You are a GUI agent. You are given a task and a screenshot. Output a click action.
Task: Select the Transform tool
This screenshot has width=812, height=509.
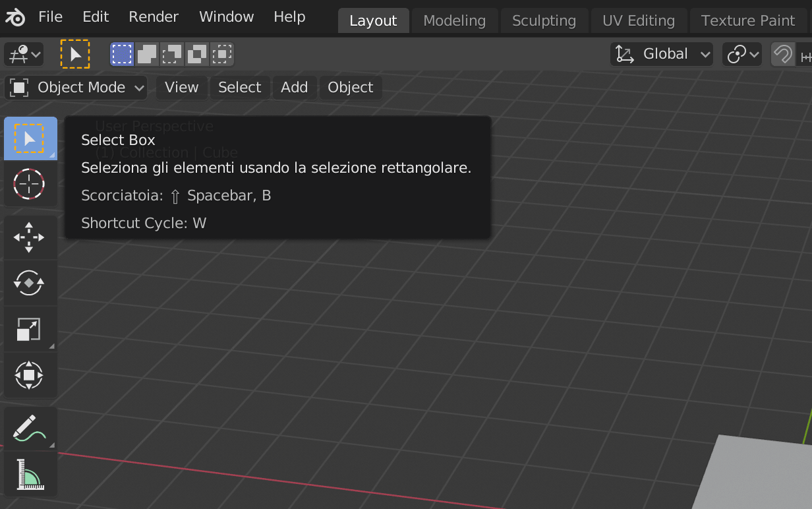29,375
